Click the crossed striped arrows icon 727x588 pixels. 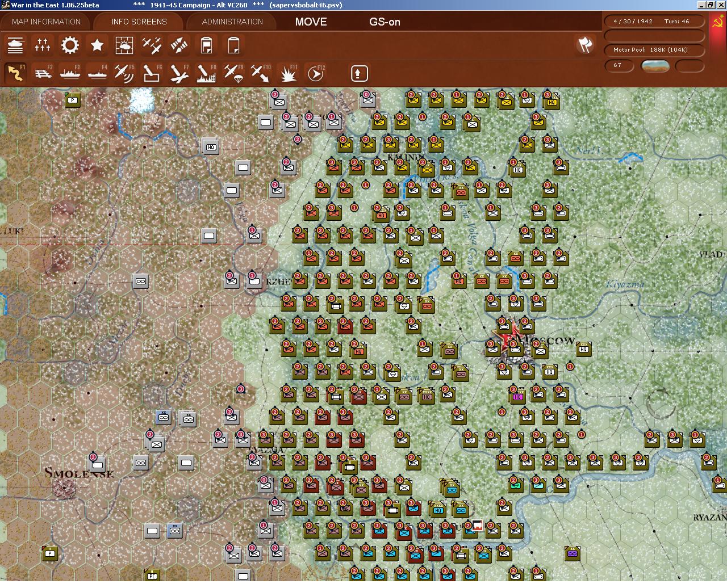pyautogui.click(x=179, y=45)
